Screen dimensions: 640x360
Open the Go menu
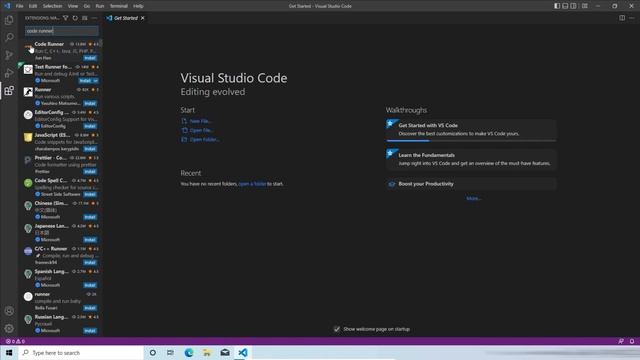[87, 6]
